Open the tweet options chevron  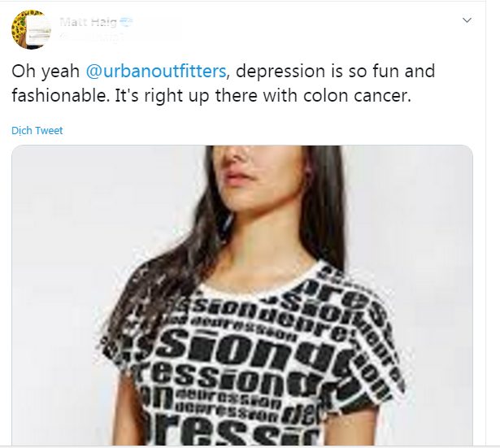(x=467, y=20)
